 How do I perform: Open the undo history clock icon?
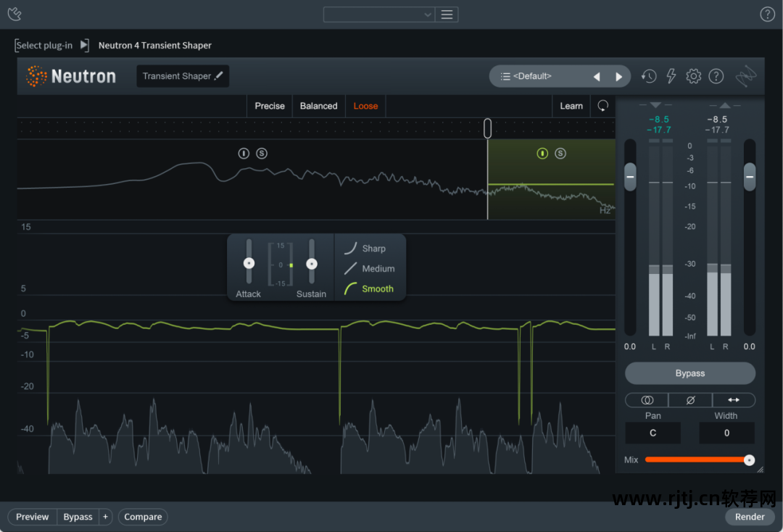pos(649,76)
